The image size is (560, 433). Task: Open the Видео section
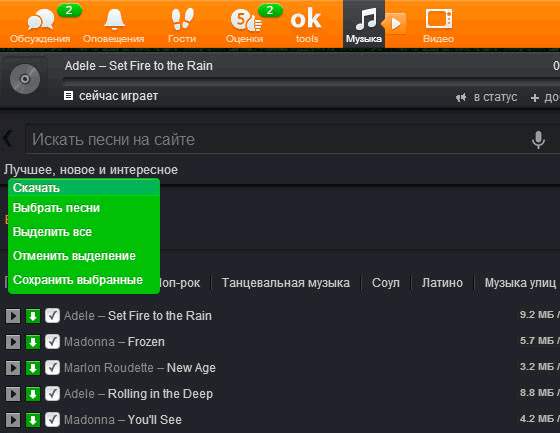tap(439, 26)
